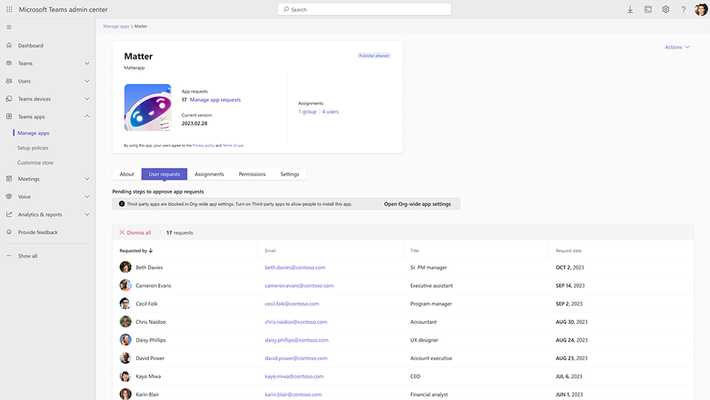Screen dimensions: 710x400
Task: Open the help question mark icon
Action: (683, 10)
